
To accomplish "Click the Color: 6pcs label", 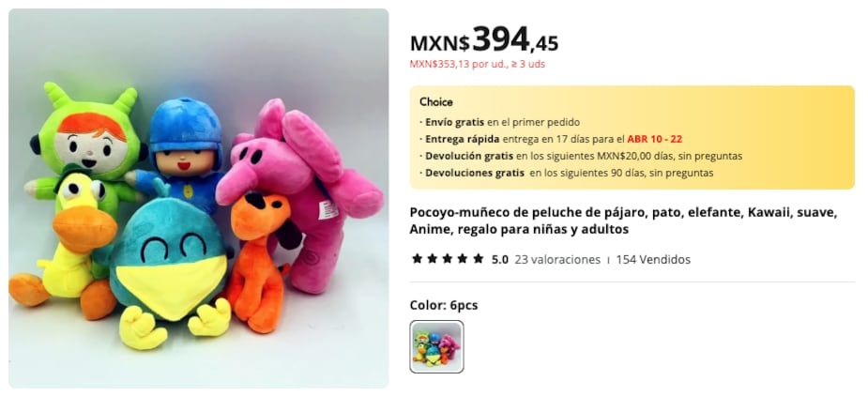I will (x=444, y=305).
